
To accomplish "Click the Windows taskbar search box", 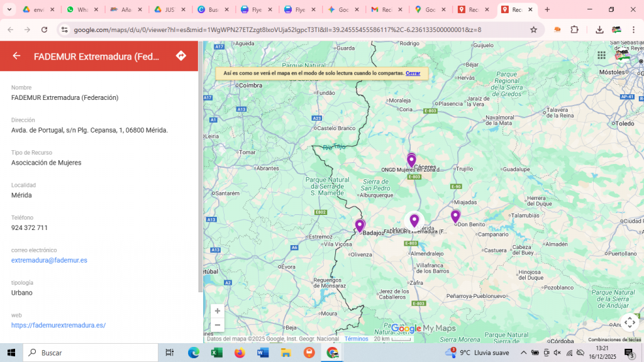I will (91, 353).
